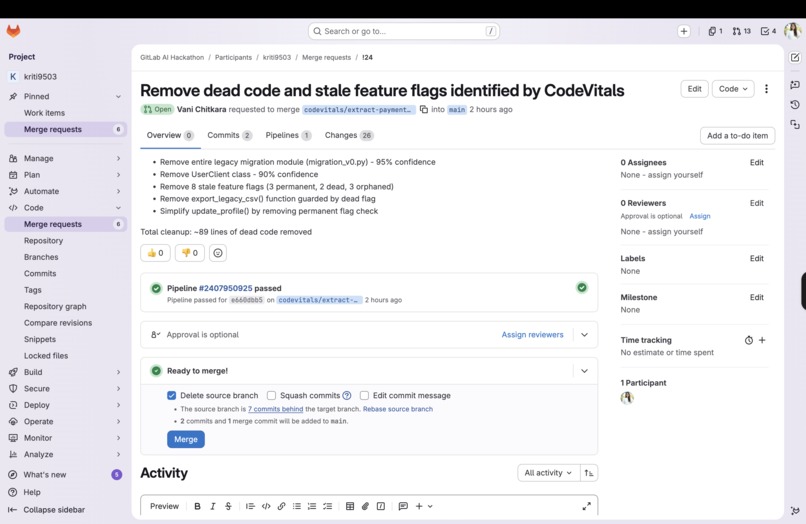Add bullet list in comment editor
The image size is (806, 524).
pyautogui.click(x=297, y=507)
